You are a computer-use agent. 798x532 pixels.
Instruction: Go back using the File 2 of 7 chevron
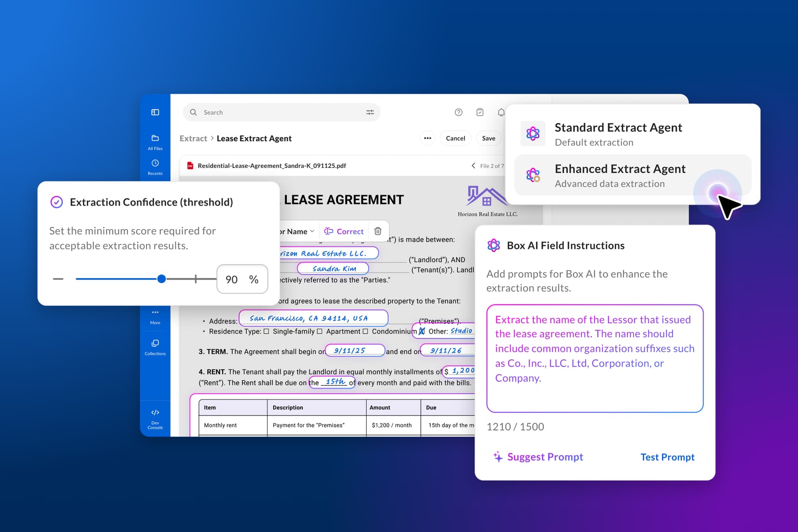click(473, 165)
